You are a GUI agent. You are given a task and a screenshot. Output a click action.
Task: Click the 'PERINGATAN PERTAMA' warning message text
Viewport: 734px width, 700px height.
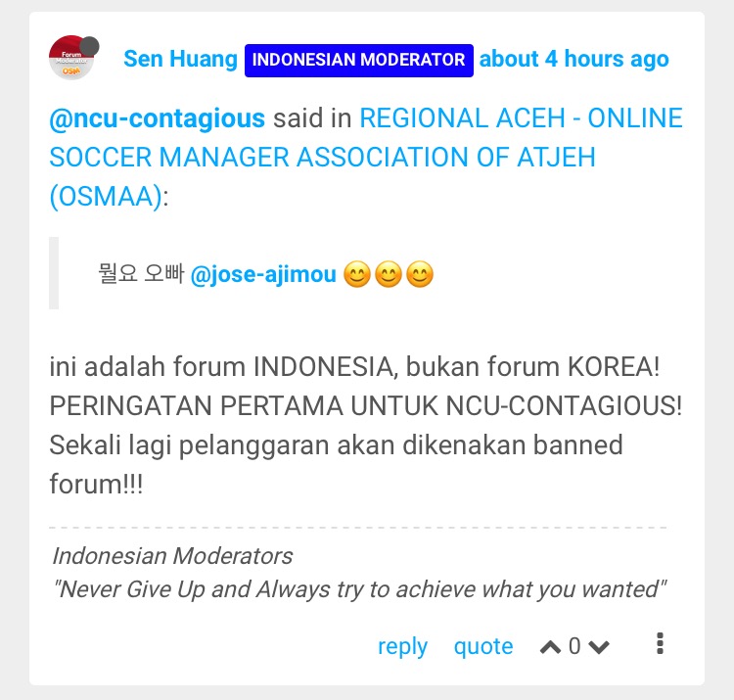[x=366, y=405]
